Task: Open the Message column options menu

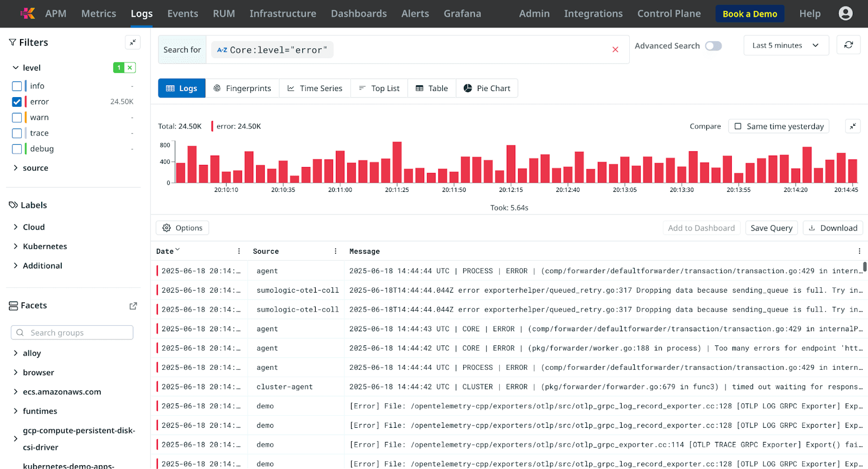Action: point(859,251)
